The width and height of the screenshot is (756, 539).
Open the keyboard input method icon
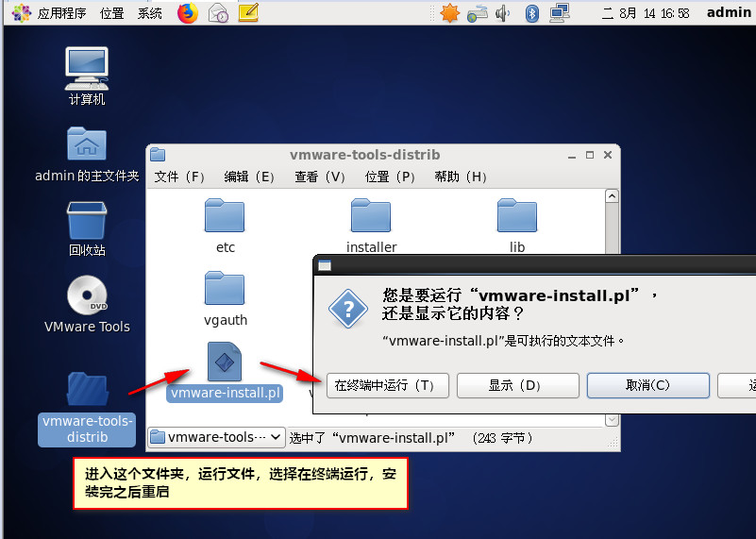pyautogui.click(x=478, y=13)
